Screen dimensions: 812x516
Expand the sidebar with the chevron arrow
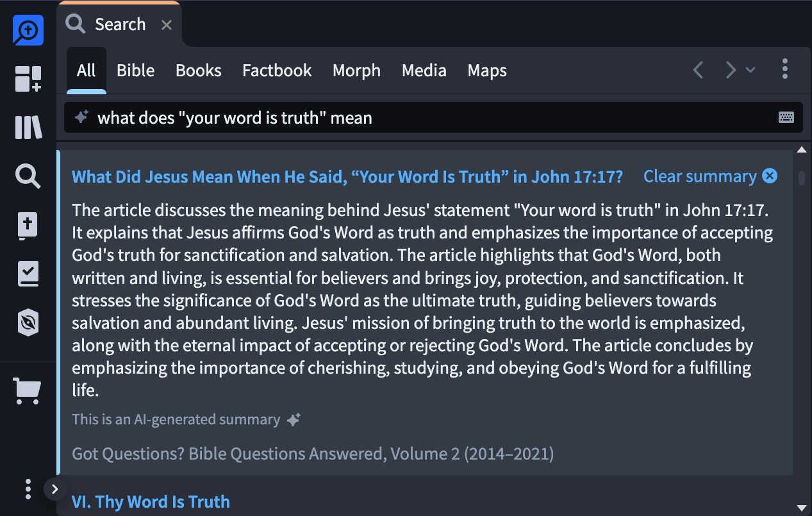click(54, 489)
